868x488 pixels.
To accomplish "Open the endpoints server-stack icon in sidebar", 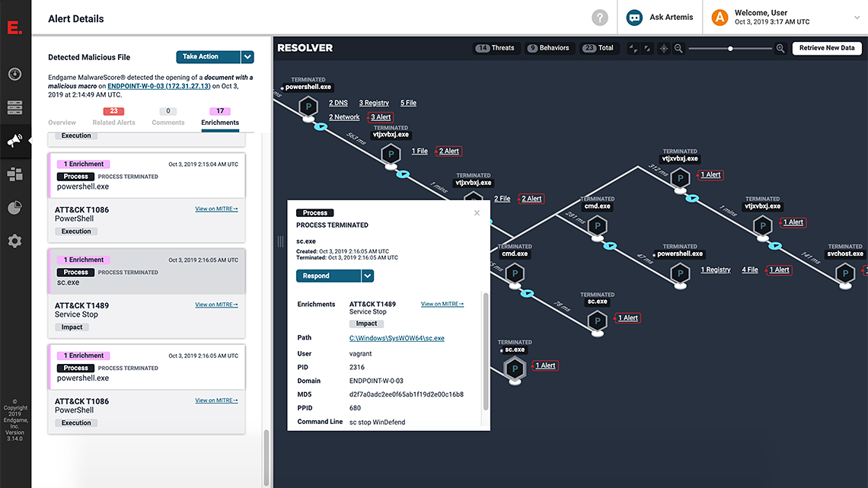I will tap(15, 107).
